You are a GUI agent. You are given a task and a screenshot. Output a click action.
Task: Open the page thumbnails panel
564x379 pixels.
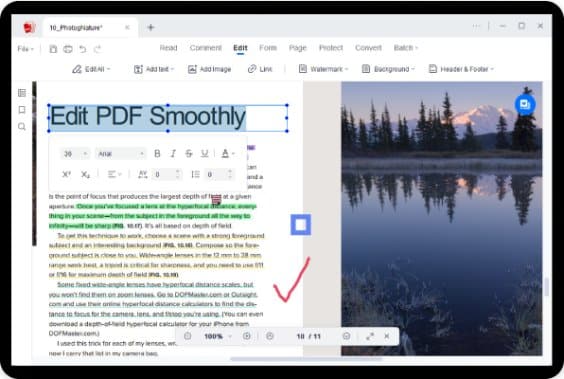click(22, 93)
